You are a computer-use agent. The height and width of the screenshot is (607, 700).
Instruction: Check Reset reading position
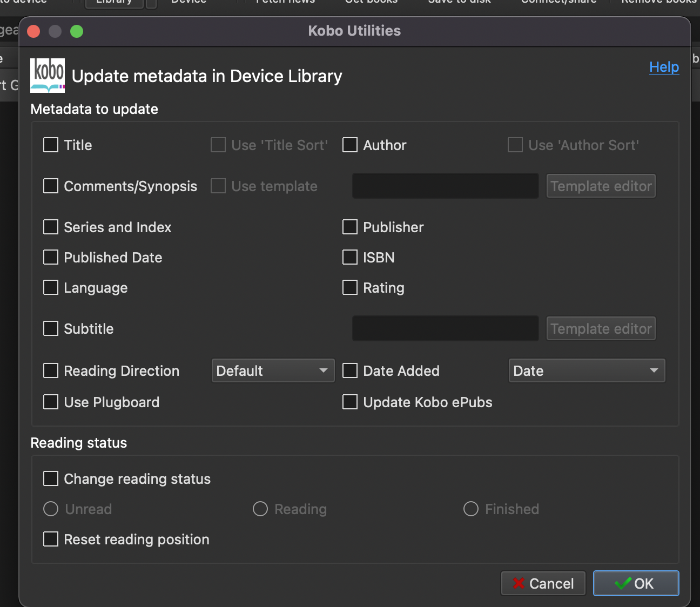(x=51, y=539)
